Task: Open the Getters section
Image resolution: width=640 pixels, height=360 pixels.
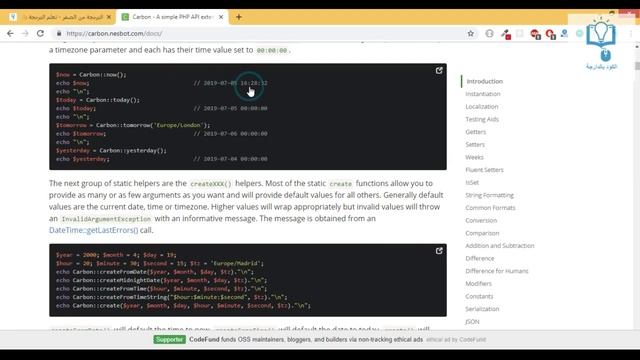Action: [x=476, y=132]
